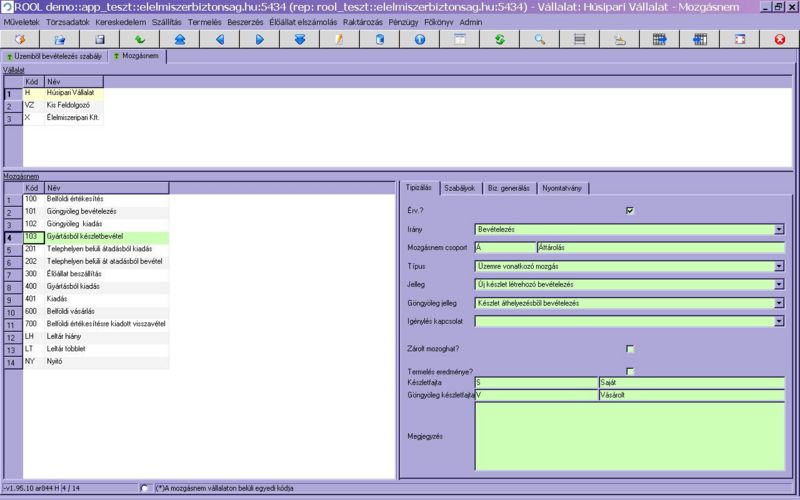
Task: Click the green refresh arrows toolbar icon
Action: [499, 39]
